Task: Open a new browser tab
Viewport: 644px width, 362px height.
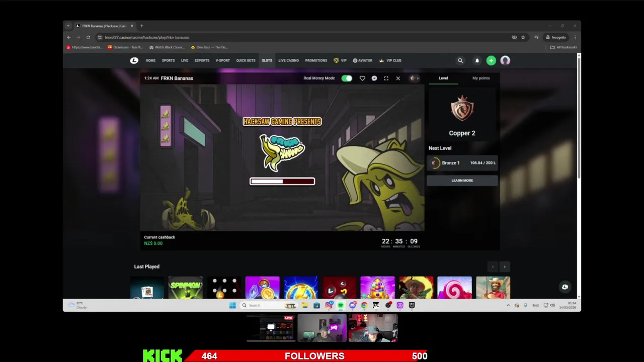Action: 141,26
